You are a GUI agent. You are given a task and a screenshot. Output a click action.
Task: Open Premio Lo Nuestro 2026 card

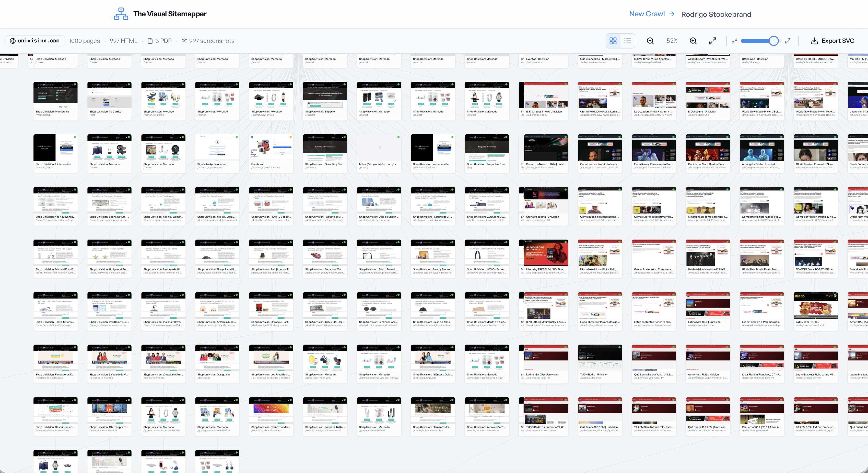pyautogui.click(x=546, y=154)
